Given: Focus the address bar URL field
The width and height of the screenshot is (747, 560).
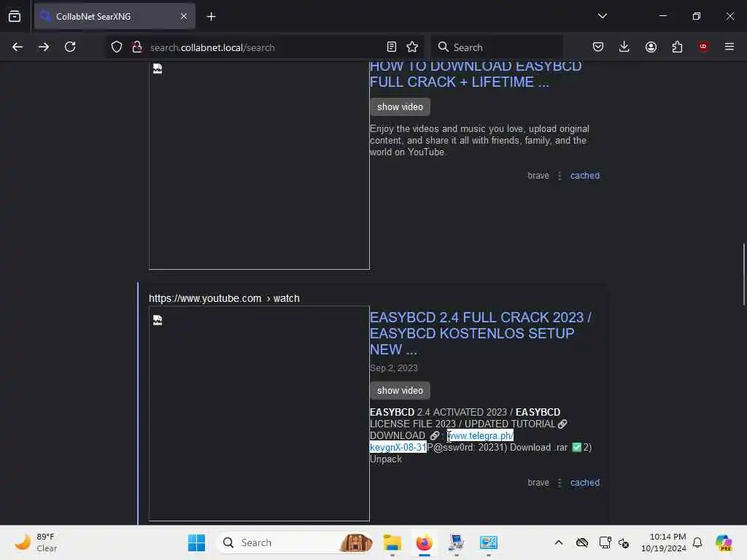Looking at the screenshot, I should [264, 47].
